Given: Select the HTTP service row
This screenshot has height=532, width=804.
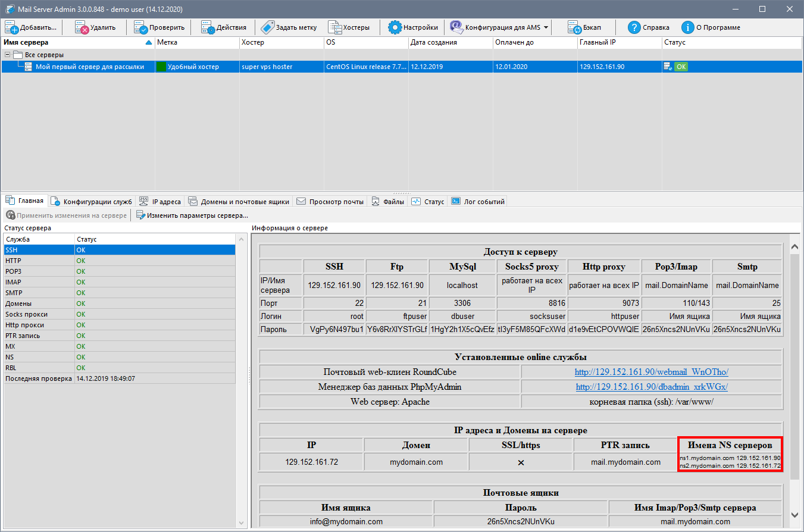Looking at the screenshot, I should (x=120, y=261).
